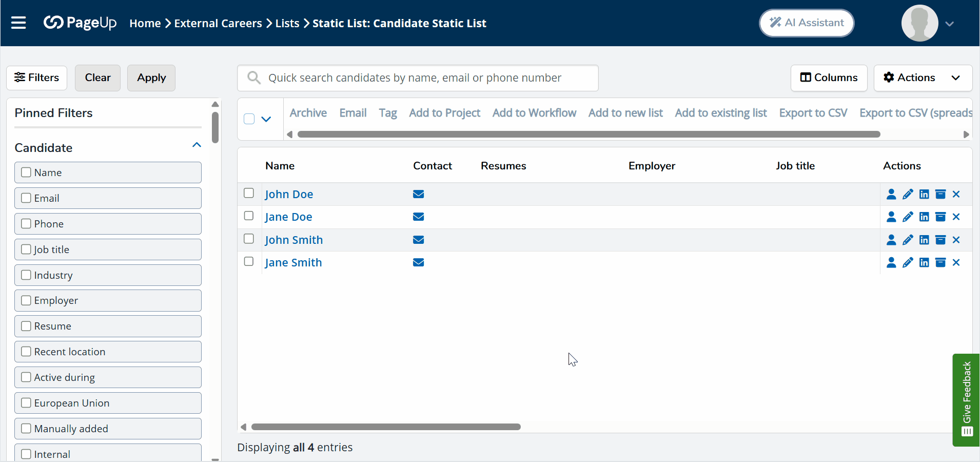Image resolution: width=980 pixels, height=462 pixels.
Task: Select the checkbox next to John Smith
Action: click(248, 239)
